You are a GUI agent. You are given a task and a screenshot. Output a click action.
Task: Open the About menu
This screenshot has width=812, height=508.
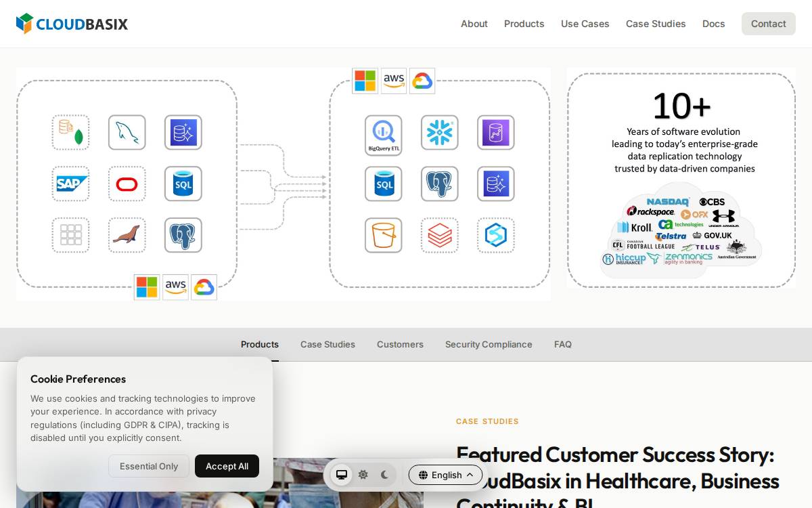pos(474,24)
